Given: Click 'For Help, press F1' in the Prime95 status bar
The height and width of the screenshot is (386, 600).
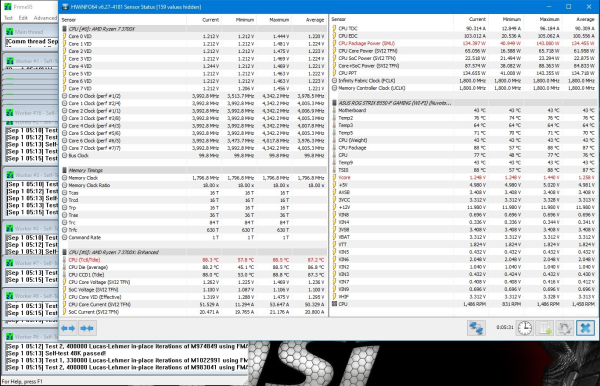Looking at the screenshot, I should tap(22, 381).
